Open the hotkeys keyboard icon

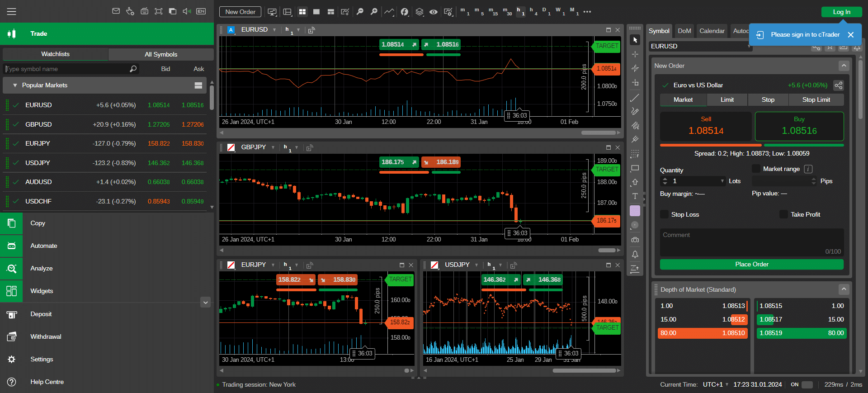coord(144,11)
